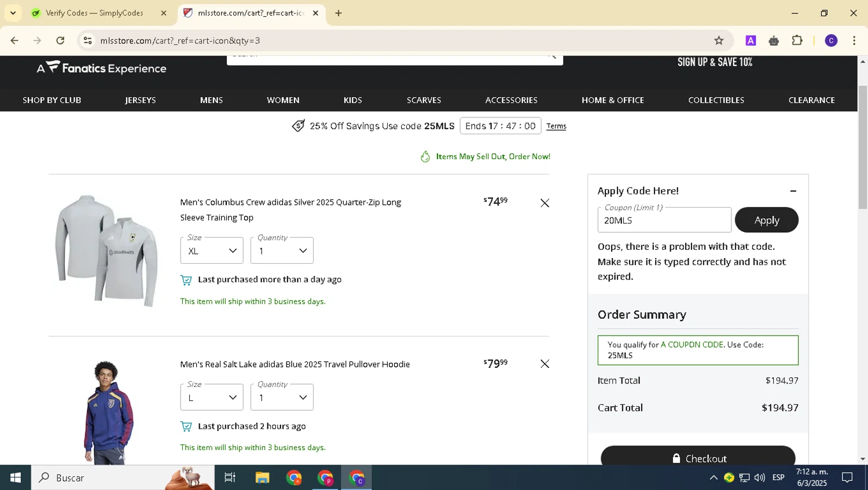
Task: Open Quantity dropdown for Real Salt Lake hoodie
Action: tap(282, 397)
